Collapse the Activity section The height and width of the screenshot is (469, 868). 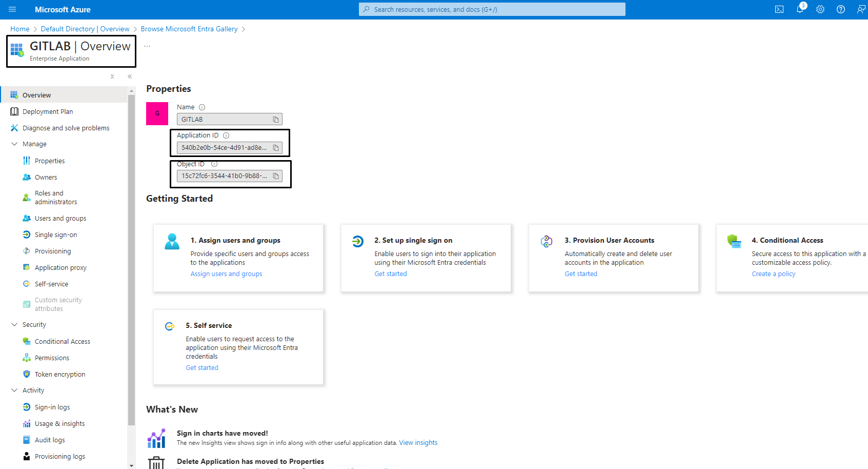(x=14, y=390)
